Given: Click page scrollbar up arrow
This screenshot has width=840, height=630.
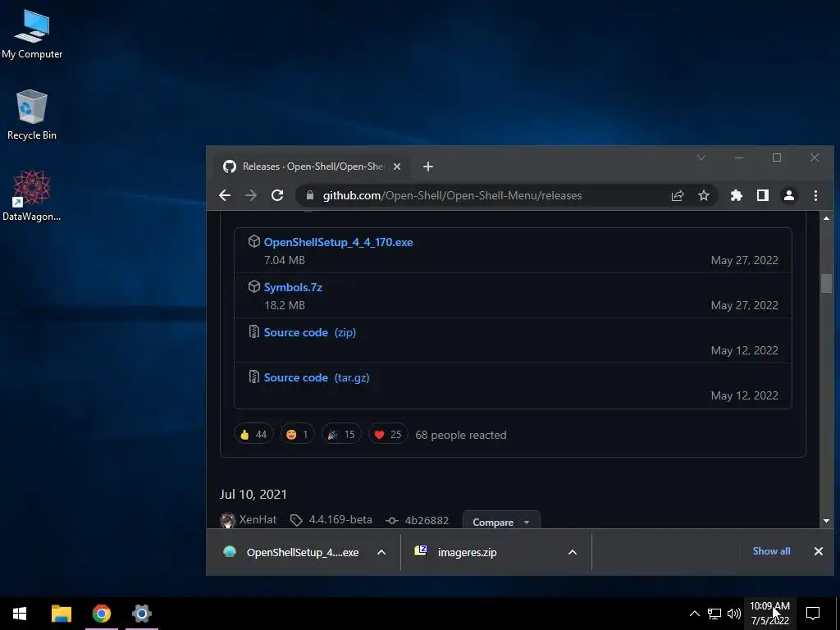Looking at the screenshot, I should (826, 218).
